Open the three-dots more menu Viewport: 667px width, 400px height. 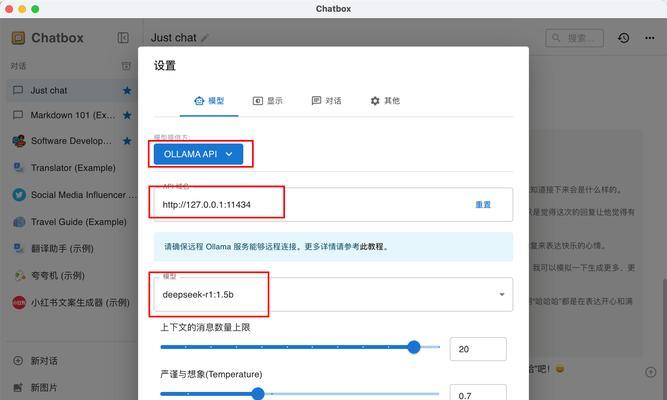650,38
